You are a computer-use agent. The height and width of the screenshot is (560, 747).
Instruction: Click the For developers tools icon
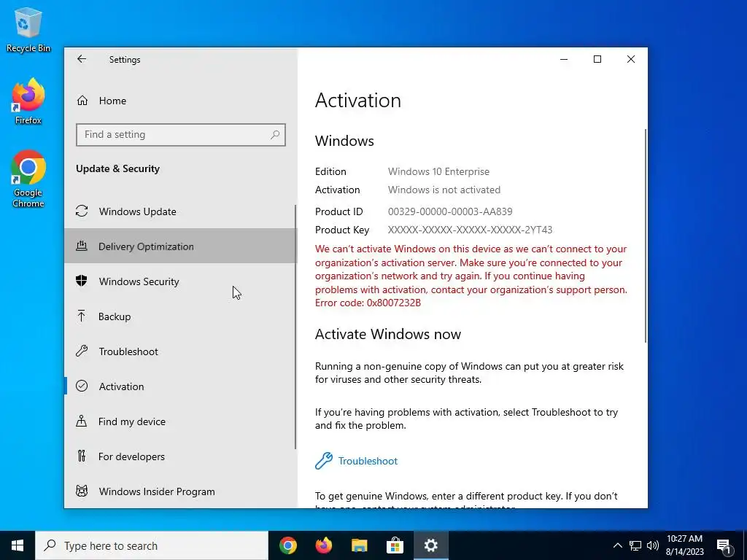[x=82, y=456]
